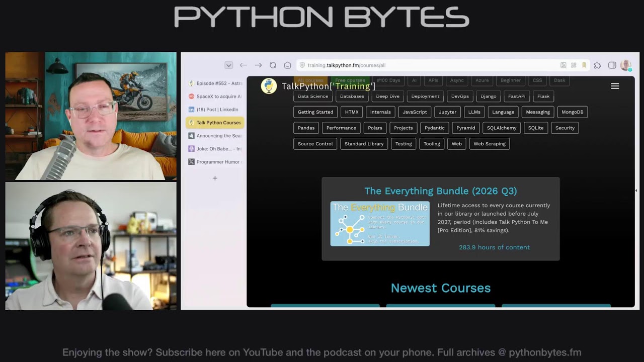Filter courses by Pandas tag

[306, 128]
